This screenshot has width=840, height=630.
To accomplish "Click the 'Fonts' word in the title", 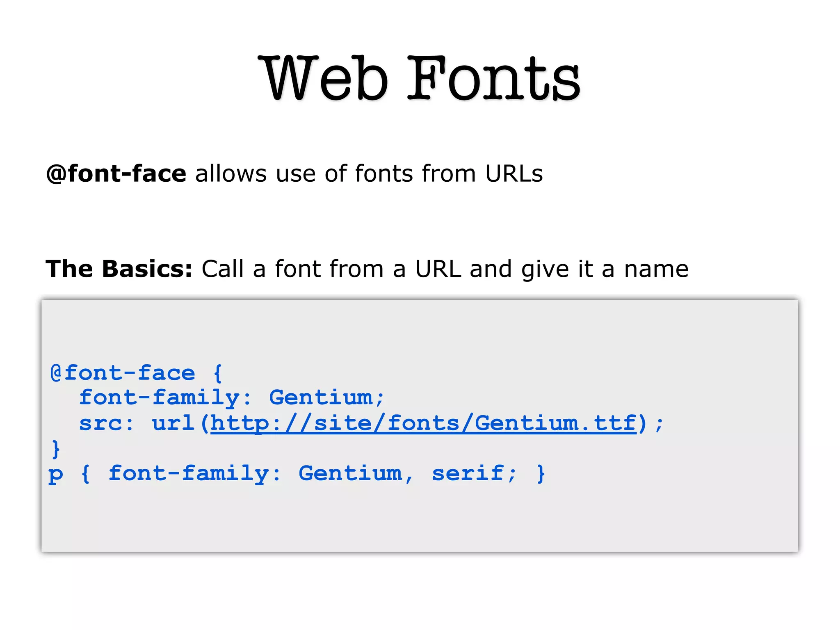I will pyautogui.click(x=493, y=78).
